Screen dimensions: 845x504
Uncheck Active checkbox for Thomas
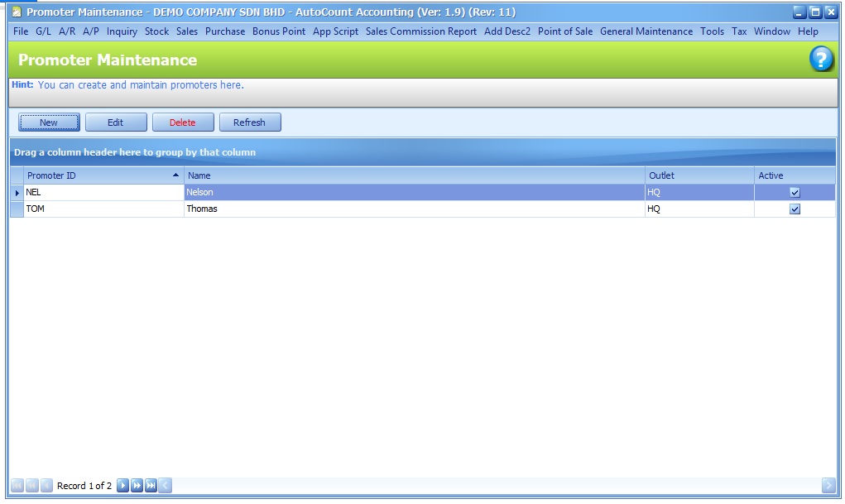tap(795, 209)
